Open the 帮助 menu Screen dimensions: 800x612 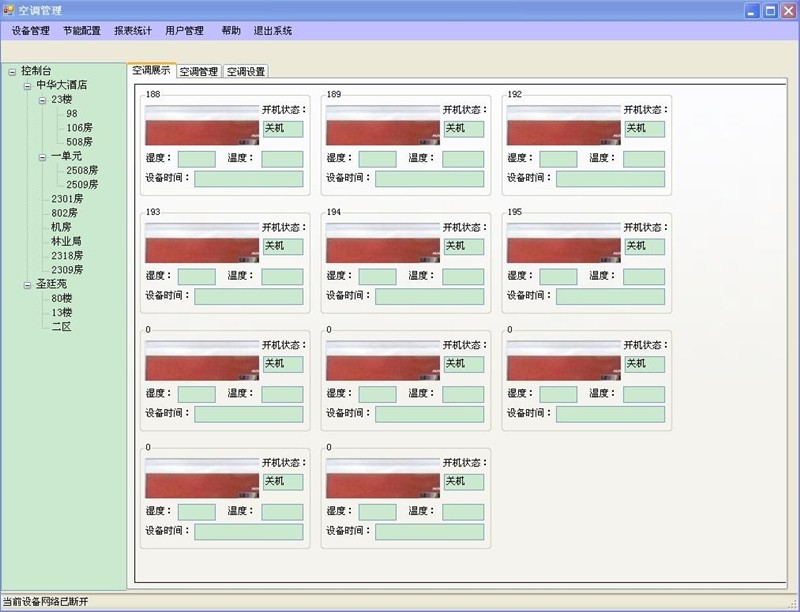tap(229, 31)
